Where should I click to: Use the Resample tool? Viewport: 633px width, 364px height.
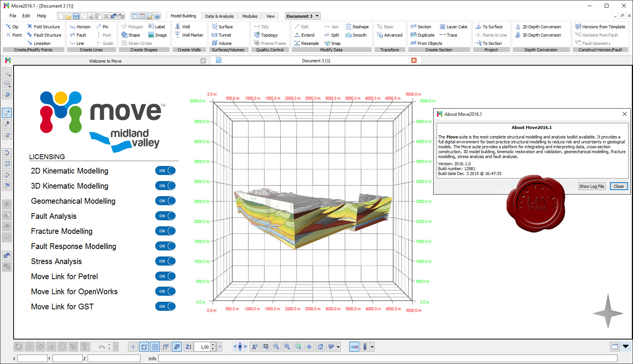[307, 43]
